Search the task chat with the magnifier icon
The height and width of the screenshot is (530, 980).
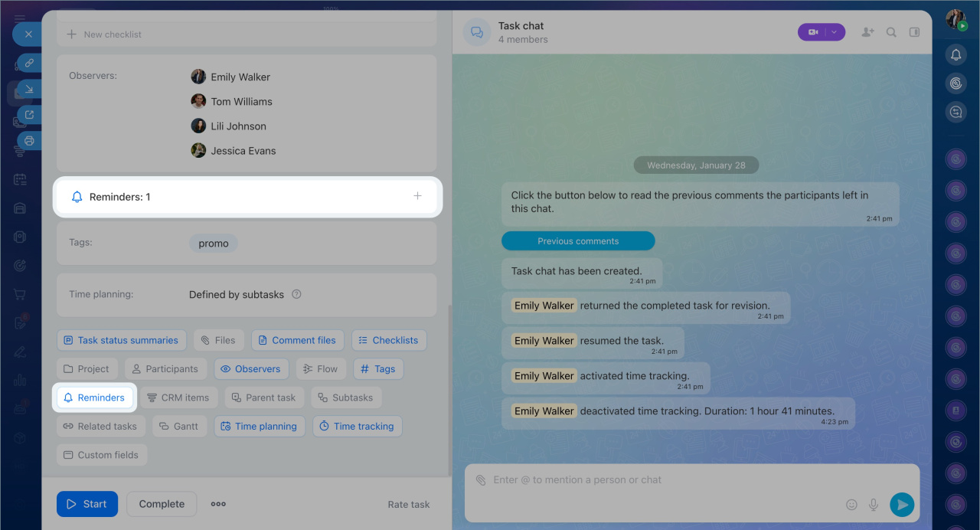891,32
